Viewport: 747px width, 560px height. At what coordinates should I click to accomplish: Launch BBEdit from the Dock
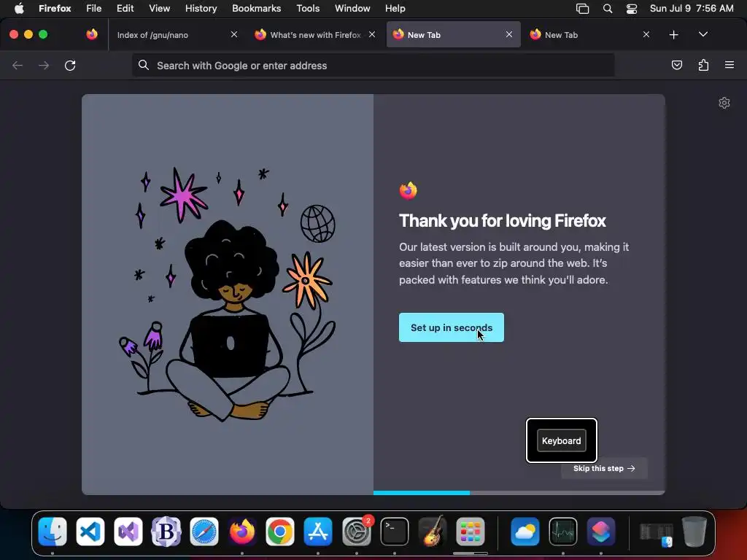tap(166, 532)
